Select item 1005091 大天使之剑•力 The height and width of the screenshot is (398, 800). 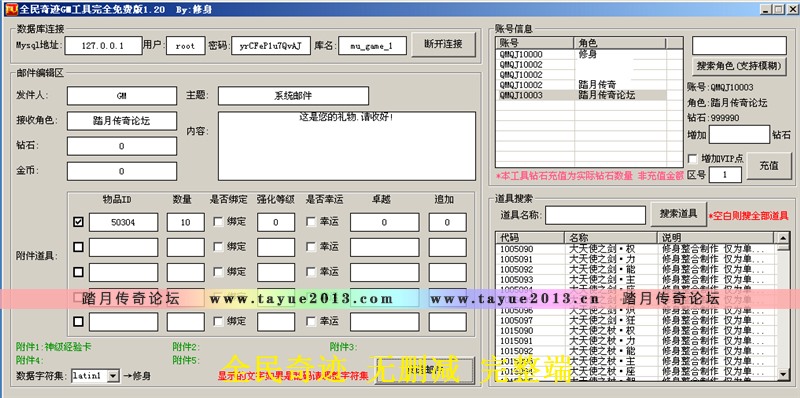click(x=636, y=259)
